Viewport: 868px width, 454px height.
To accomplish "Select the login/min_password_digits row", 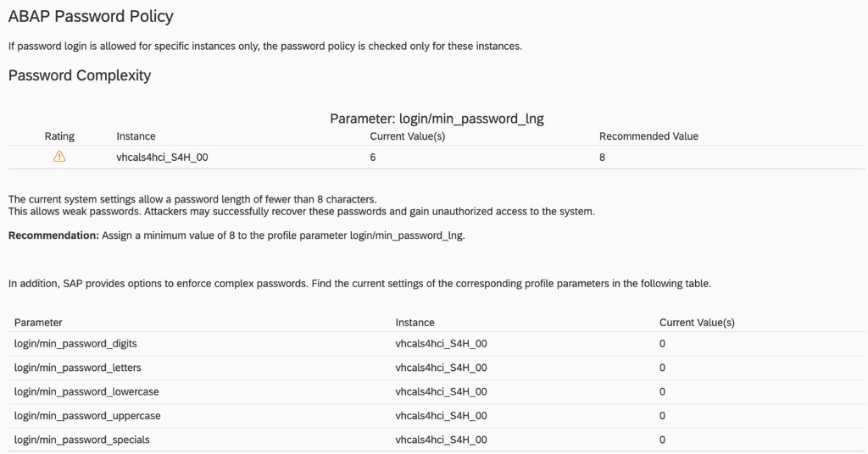I will (75, 344).
